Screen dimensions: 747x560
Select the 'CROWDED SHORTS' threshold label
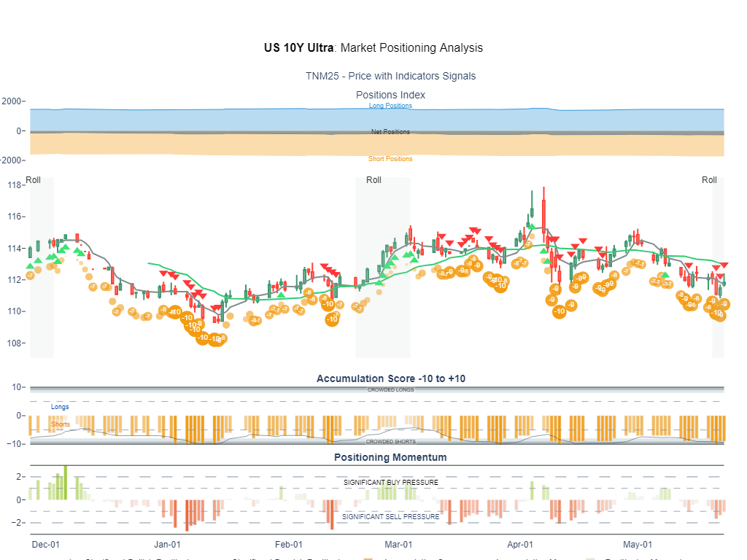(391, 442)
